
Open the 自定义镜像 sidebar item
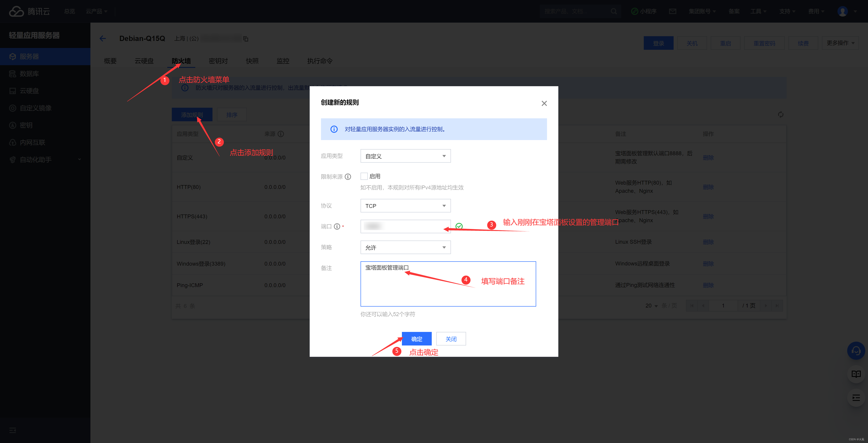pos(45,108)
